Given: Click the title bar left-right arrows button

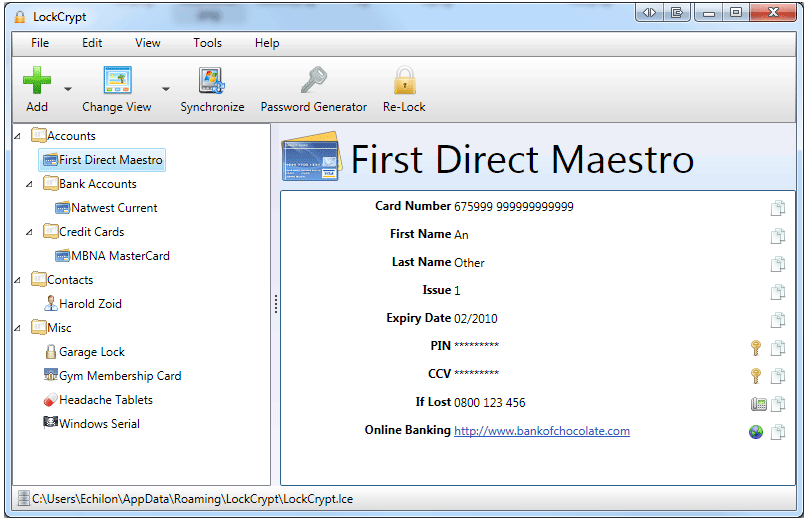Looking at the screenshot, I should (x=650, y=12).
